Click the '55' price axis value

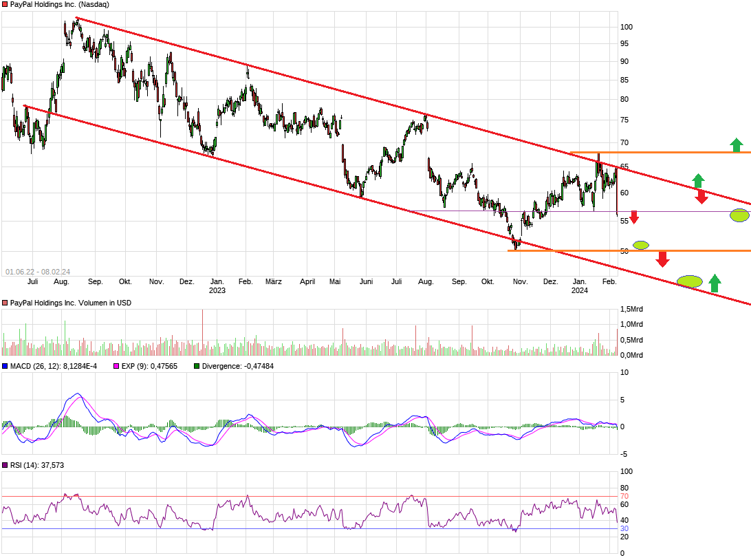(624, 222)
